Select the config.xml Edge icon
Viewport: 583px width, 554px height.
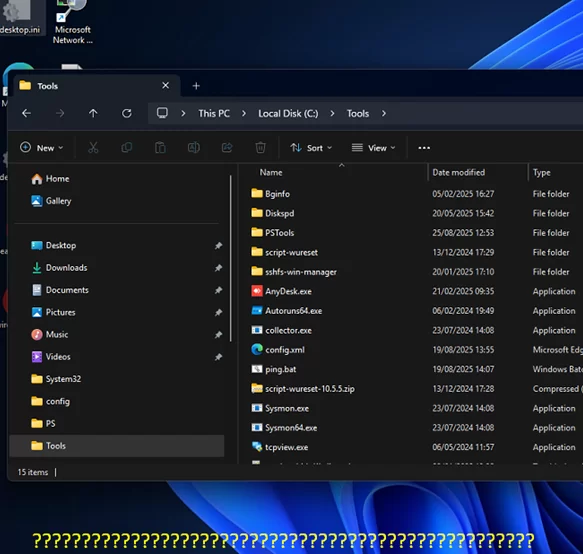point(257,350)
